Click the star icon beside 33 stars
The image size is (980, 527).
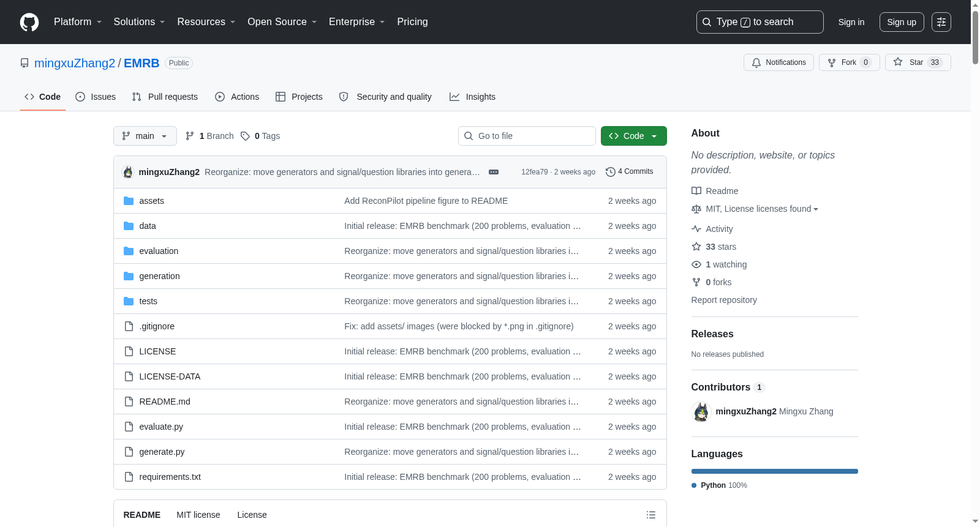696,247
